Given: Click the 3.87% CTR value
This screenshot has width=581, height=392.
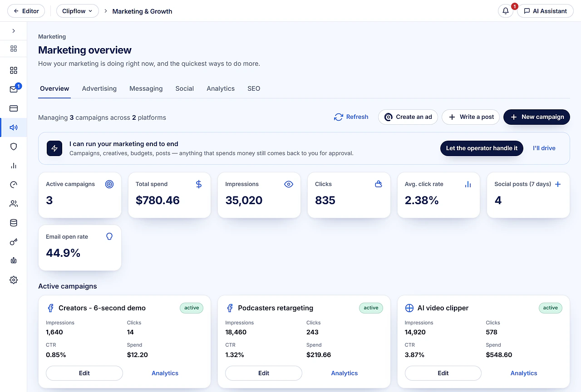Looking at the screenshot, I should click(414, 355).
